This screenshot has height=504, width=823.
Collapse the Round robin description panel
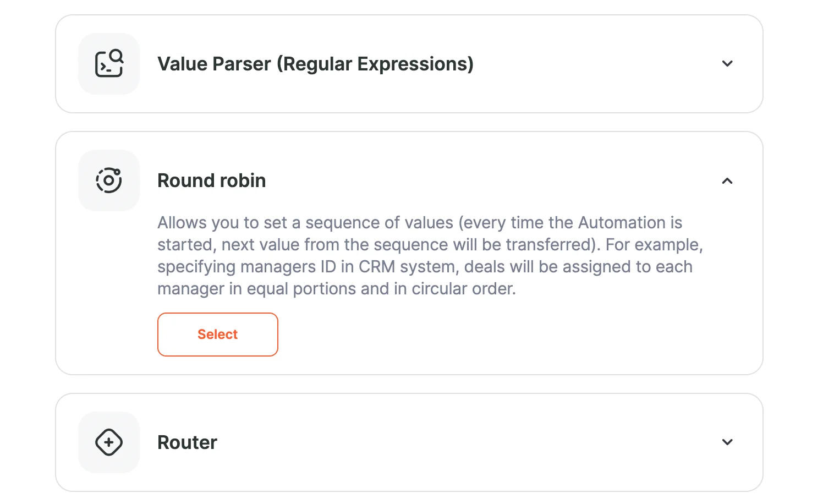727,180
